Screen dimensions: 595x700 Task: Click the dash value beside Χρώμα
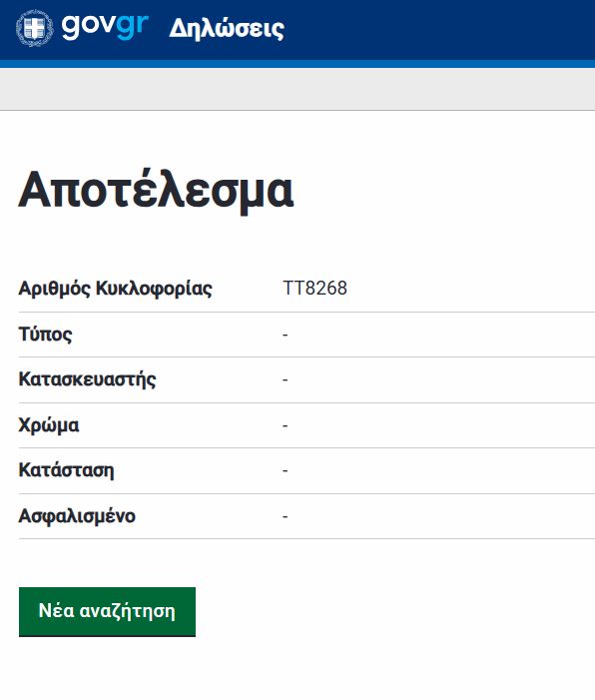(x=285, y=425)
